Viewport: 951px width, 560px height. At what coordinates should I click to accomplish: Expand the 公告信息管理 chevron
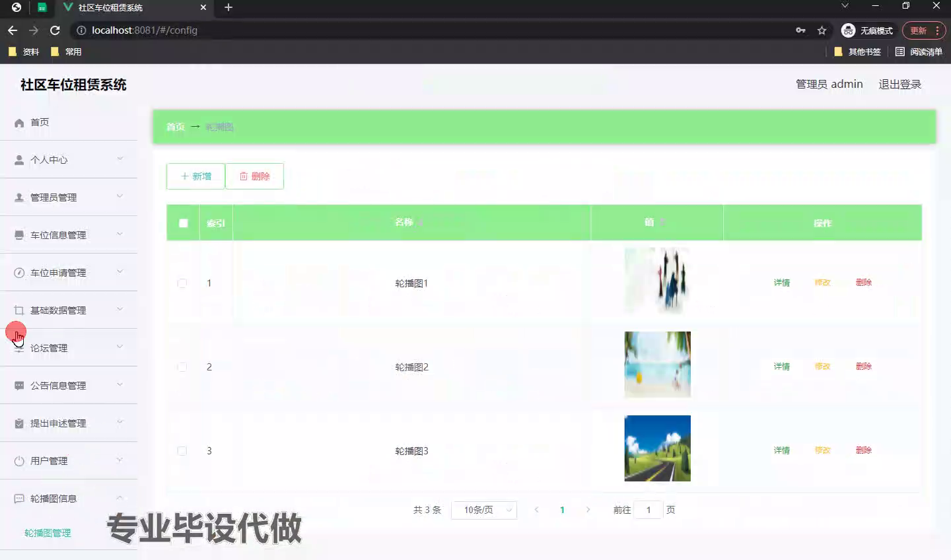click(x=120, y=384)
